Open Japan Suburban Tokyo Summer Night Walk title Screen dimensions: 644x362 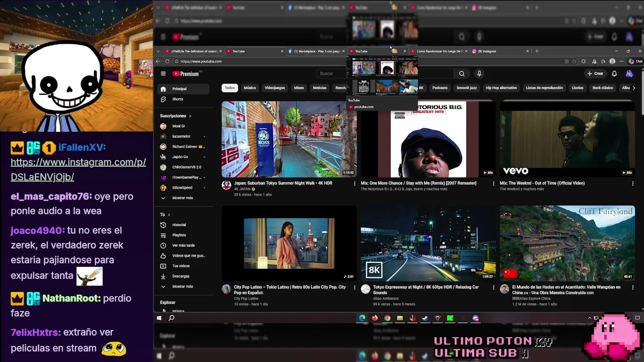[283, 184]
